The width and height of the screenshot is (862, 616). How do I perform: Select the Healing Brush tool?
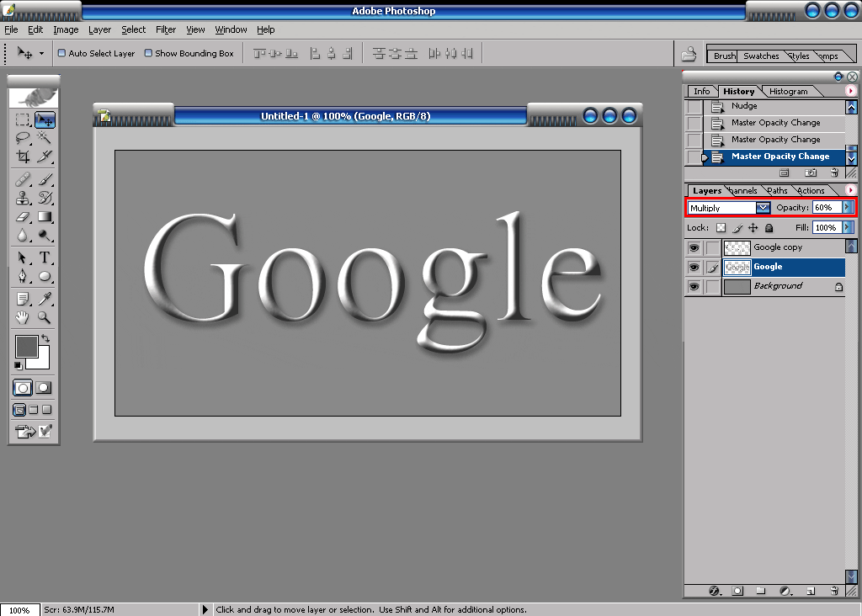pos(23,179)
